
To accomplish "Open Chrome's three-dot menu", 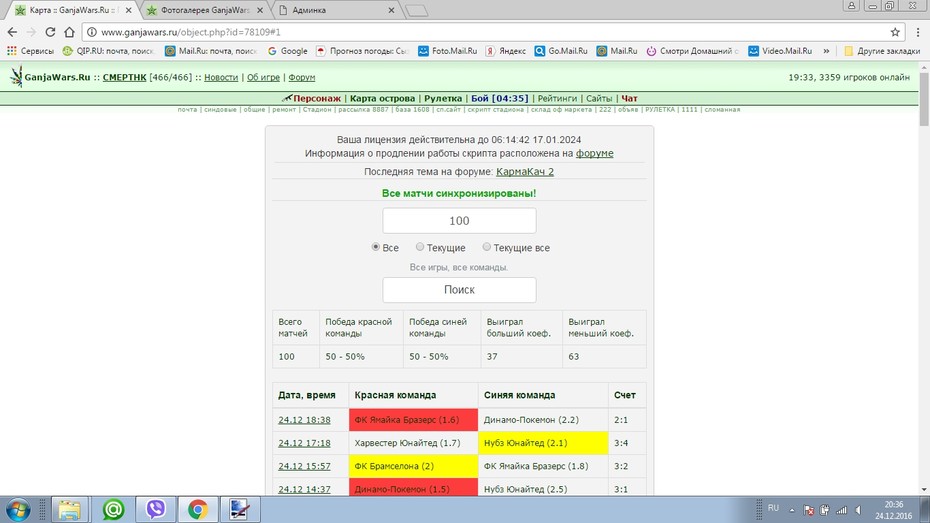I will pyautogui.click(x=918, y=32).
